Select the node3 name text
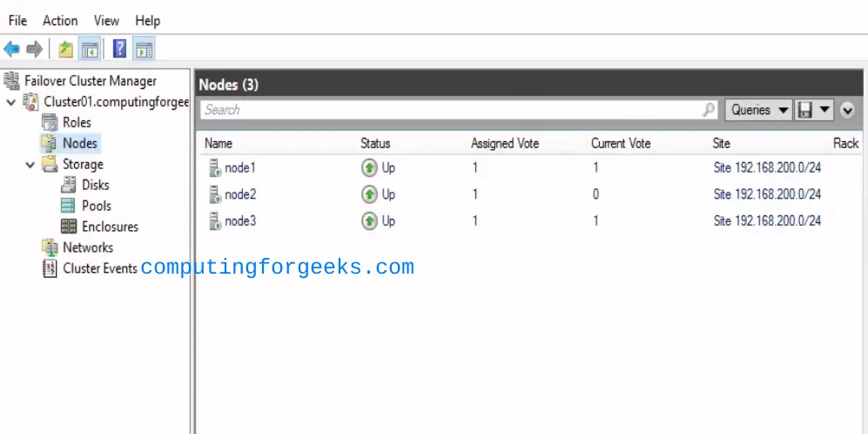Viewport: 868px width, 434px height. [x=240, y=221]
